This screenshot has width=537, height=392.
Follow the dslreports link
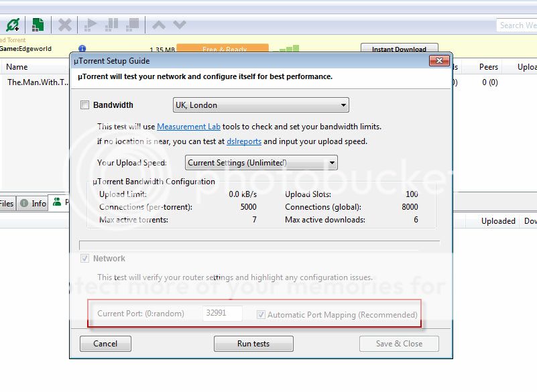pos(244,141)
